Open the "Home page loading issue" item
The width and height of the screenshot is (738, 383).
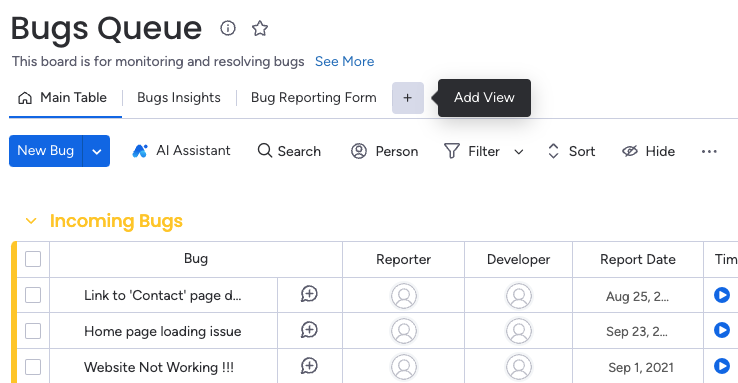(162, 331)
